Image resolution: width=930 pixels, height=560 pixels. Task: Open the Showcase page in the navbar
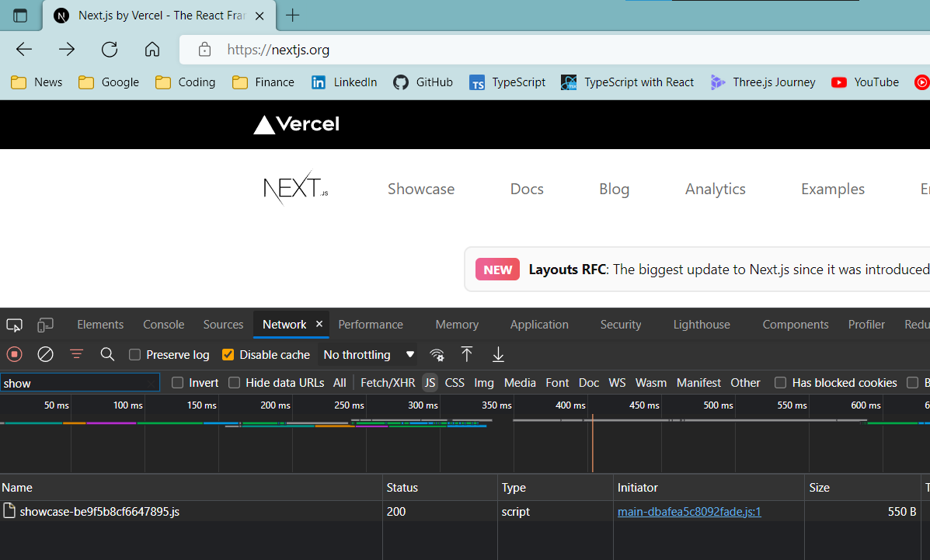(x=420, y=189)
